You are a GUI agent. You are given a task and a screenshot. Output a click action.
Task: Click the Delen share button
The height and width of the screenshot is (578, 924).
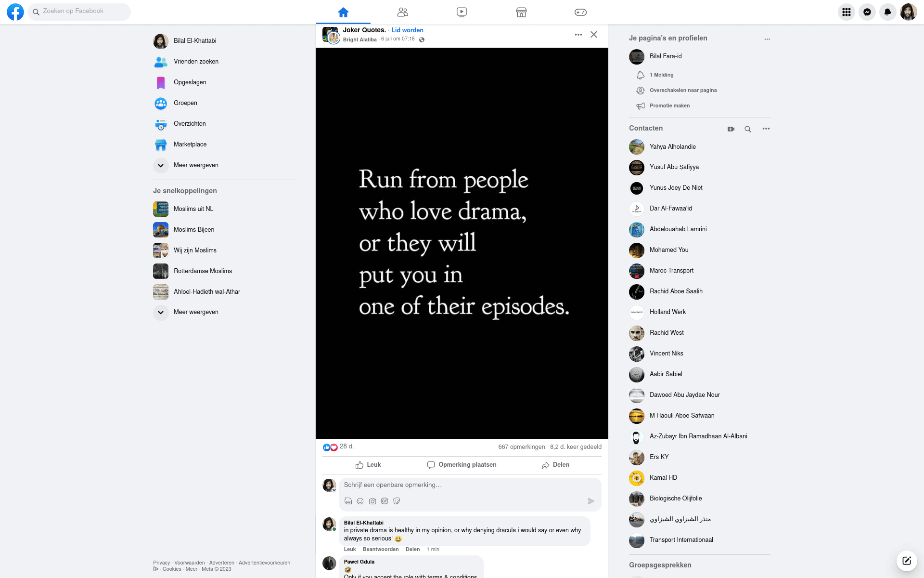tap(555, 465)
